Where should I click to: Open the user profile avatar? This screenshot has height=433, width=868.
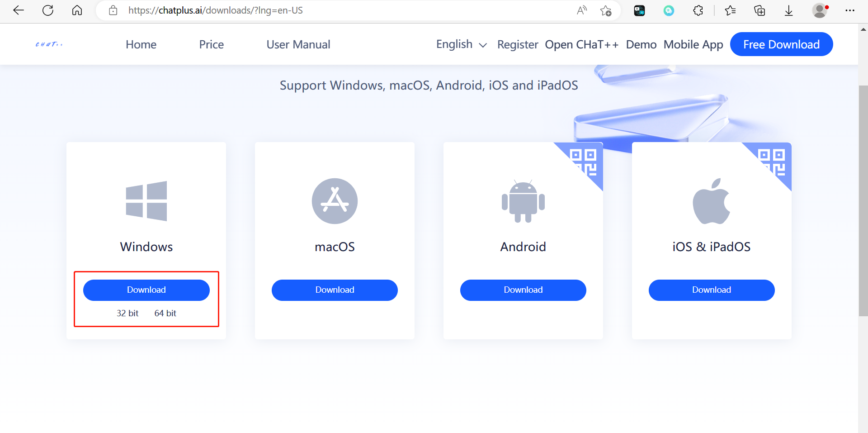[820, 10]
